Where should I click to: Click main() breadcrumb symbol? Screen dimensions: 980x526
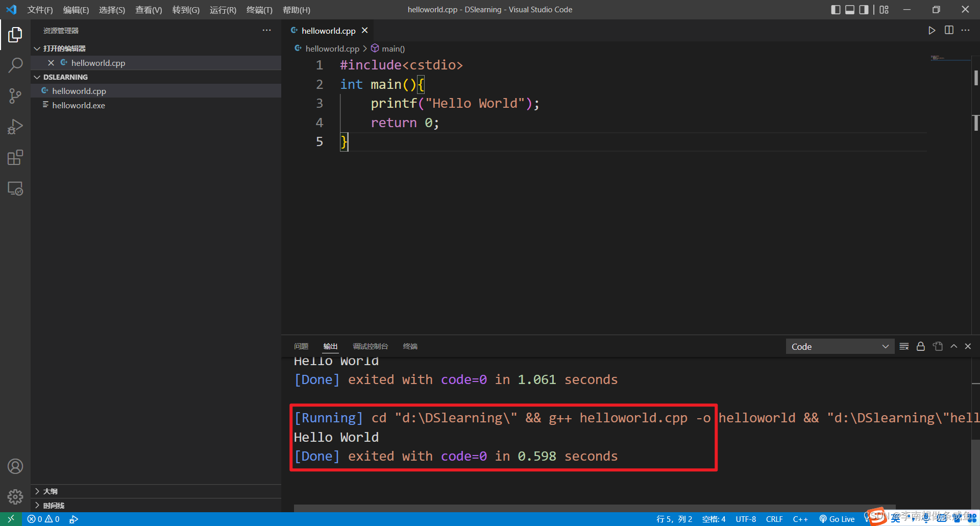(x=388, y=49)
